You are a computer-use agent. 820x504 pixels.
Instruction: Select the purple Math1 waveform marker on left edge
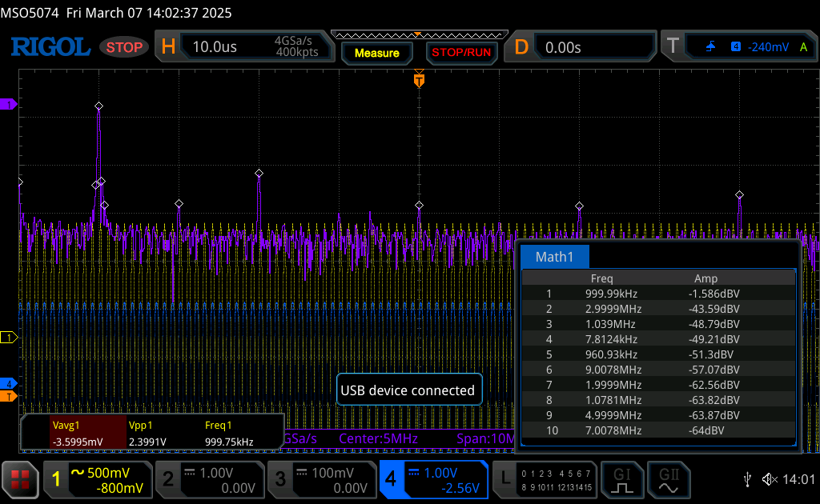(8, 105)
